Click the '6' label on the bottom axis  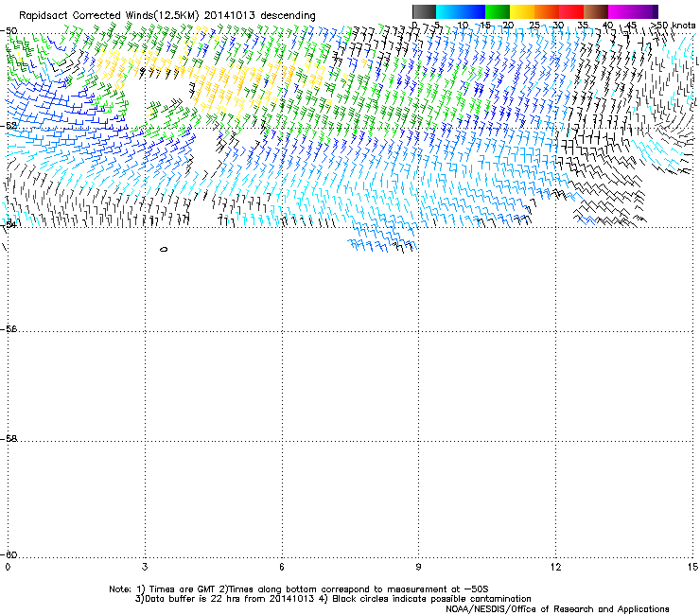[x=282, y=567]
